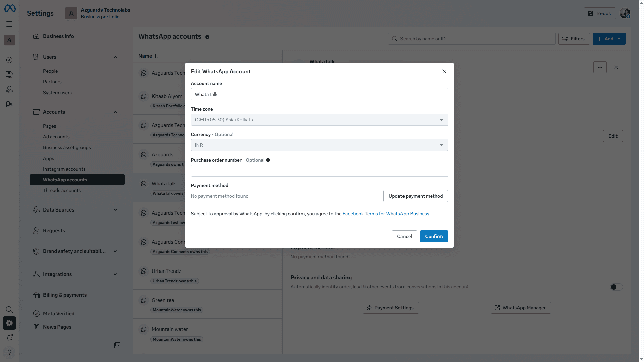
Task: Open Business asset groups in sidebar
Action: coord(67,147)
